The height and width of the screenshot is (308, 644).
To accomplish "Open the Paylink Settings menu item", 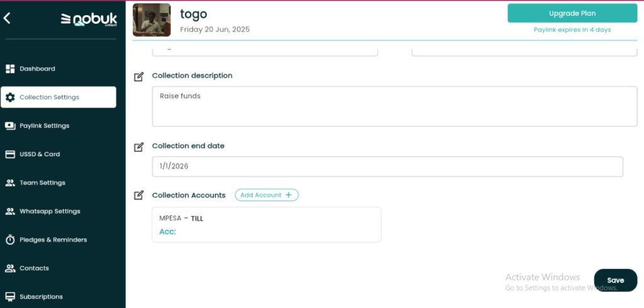I will [x=44, y=126].
